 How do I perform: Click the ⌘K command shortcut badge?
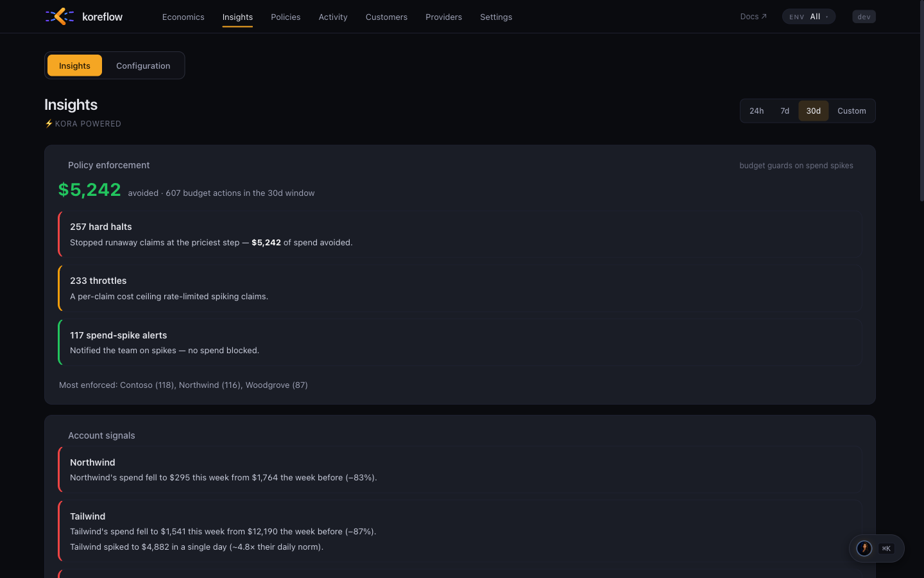886,548
